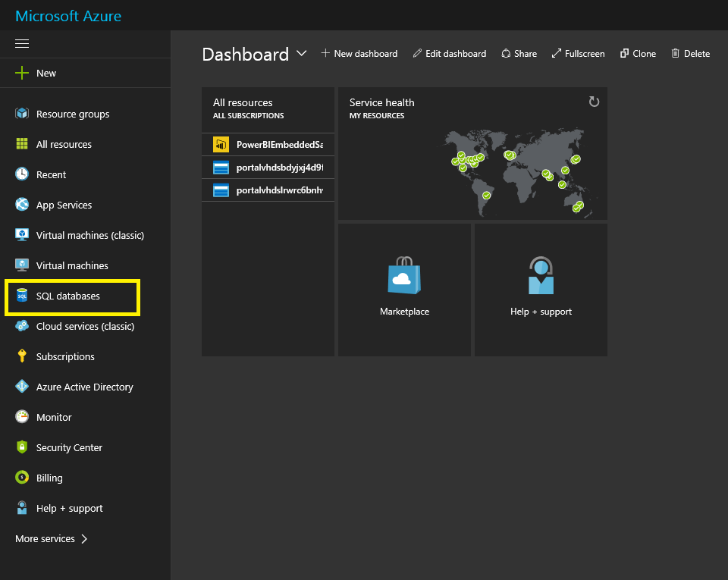
Task: Click the Recent clock icon
Action: pos(22,174)
